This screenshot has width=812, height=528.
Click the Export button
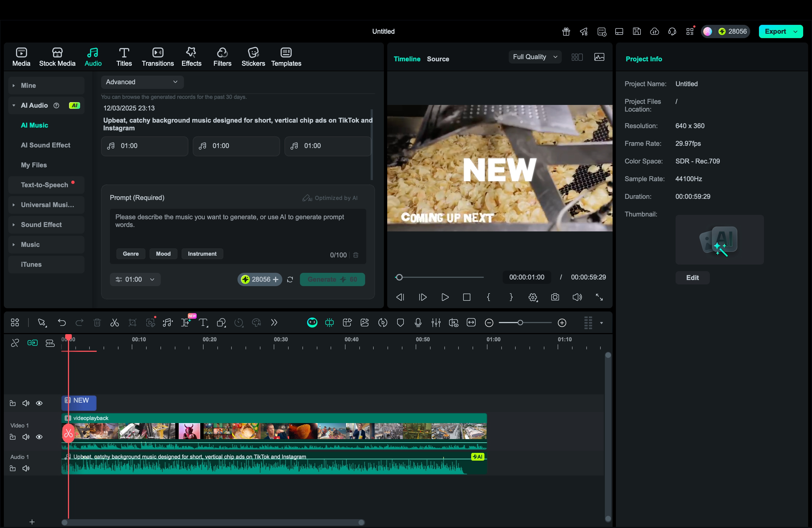(x=775, y=31)
